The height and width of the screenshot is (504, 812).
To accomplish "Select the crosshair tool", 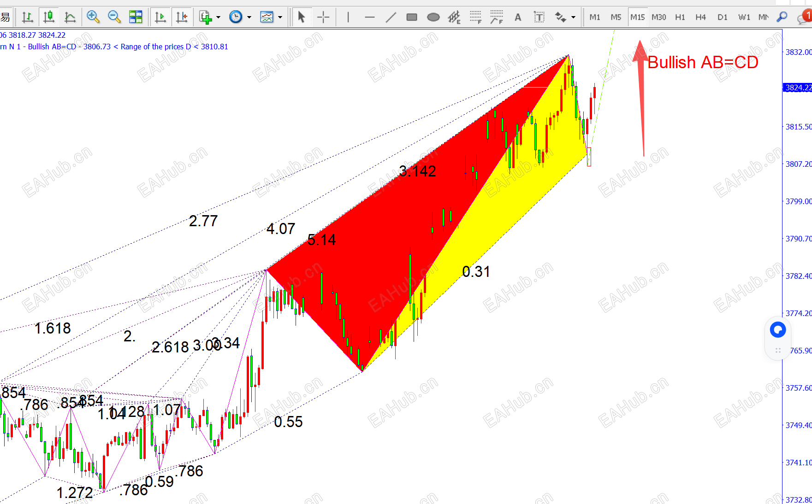I will (x=323, y=18).
